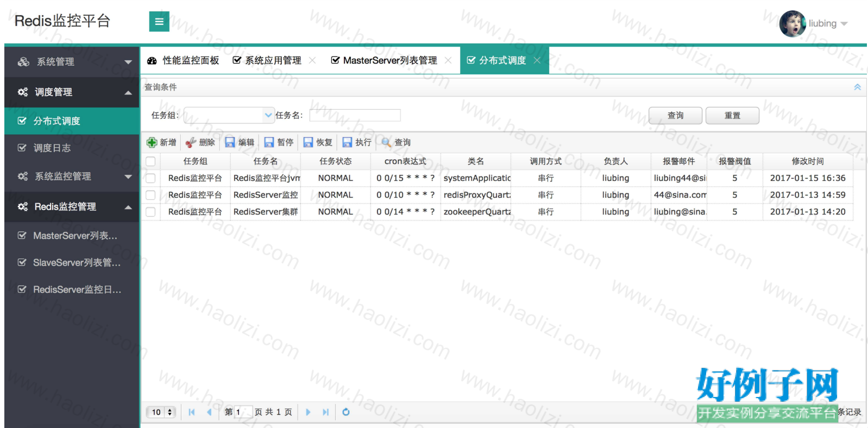
Task: Click the page number input field
Action: click(243, 412)
